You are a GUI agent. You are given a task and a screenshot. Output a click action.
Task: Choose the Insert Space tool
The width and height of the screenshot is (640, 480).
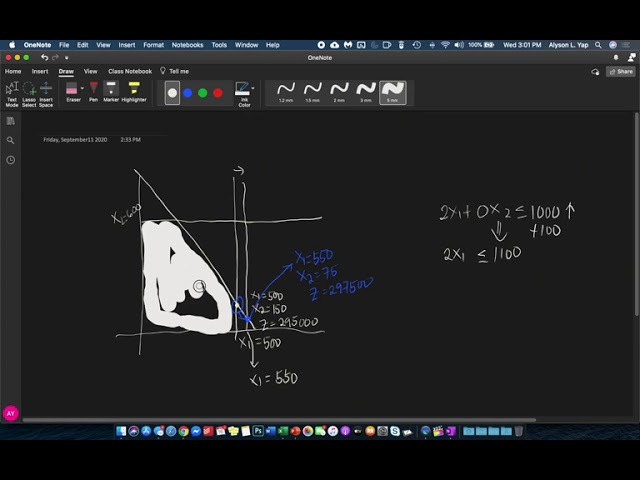(46, 94)
